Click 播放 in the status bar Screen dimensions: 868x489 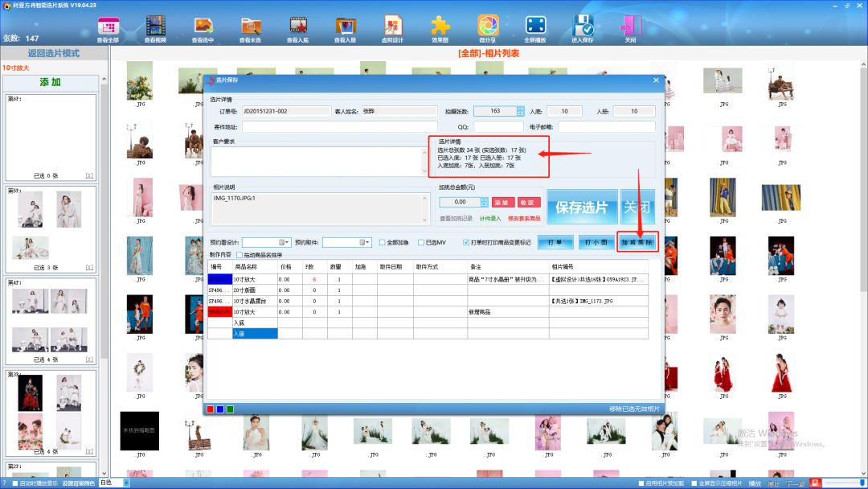[x=755, y=483]
